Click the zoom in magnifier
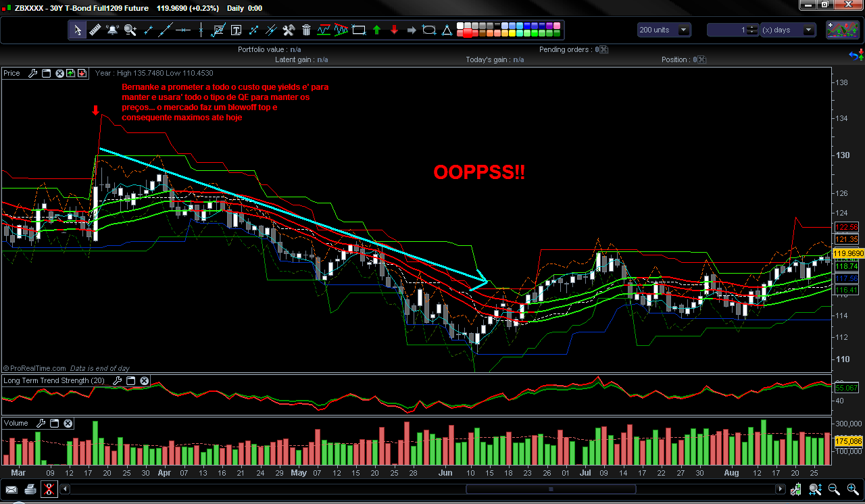This screenshot has height=504, width=865. 852,489
